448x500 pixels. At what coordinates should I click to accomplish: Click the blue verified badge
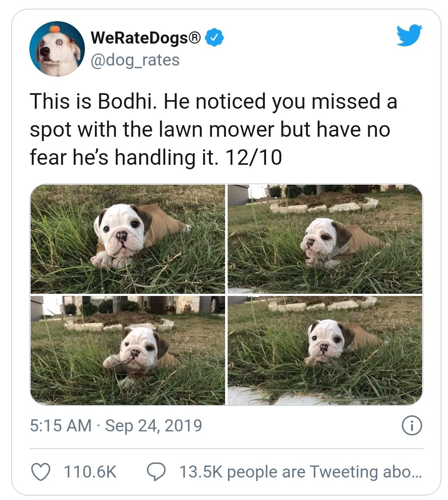point(214,37)
